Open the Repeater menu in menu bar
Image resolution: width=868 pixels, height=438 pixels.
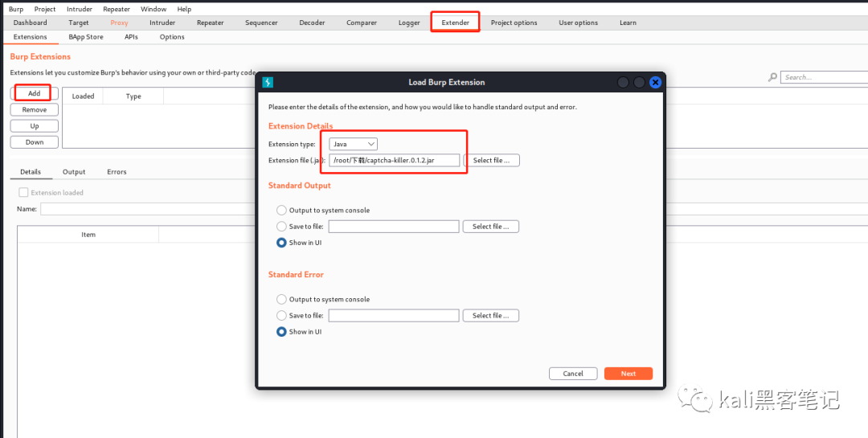click(117, 9)
